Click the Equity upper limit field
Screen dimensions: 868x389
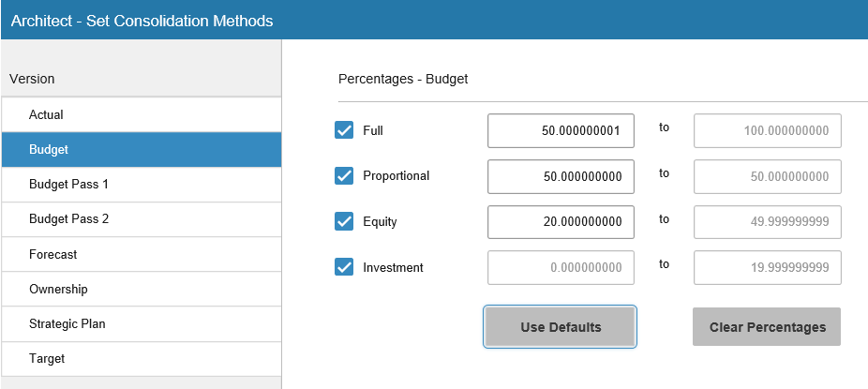pos(767,222)
